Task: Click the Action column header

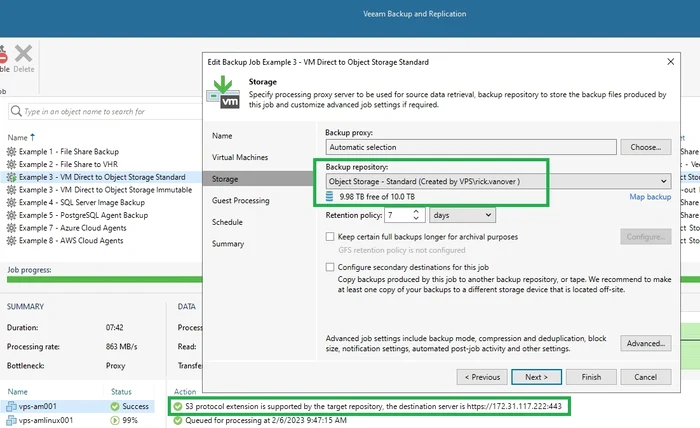Action: [x=185, y=392]
